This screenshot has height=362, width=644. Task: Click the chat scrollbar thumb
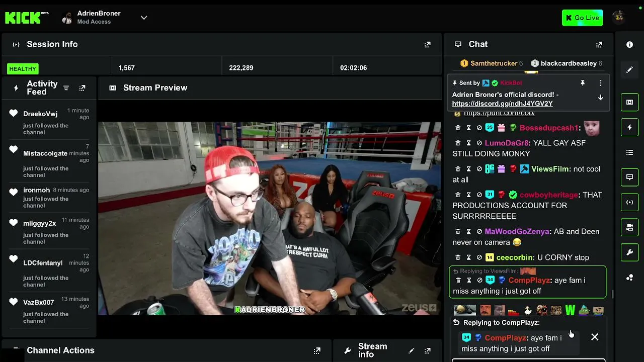click(x=612, y=294)
